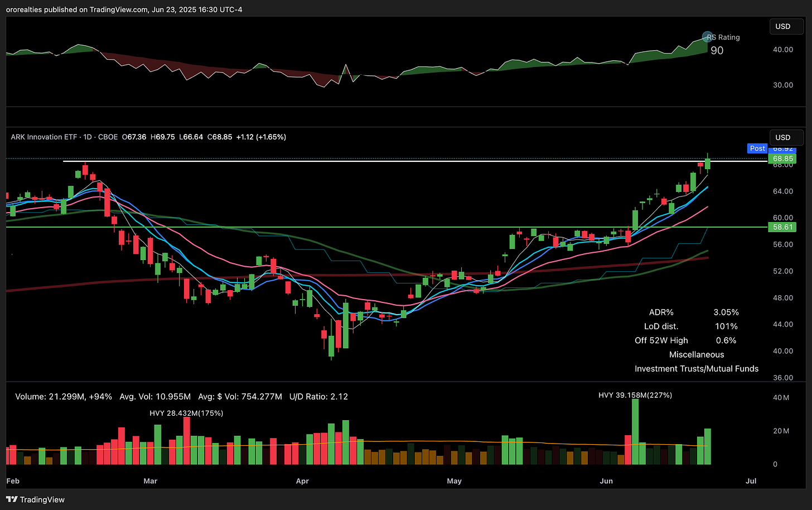Click the close value C68.85
The width and height of the screenshot is (812, 510).
coord(220,137)
